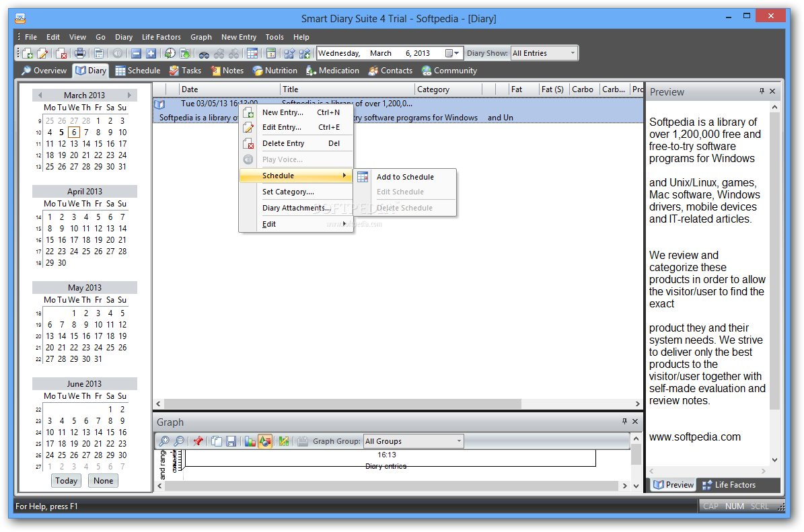This screenshot has width=804, height=532.
Task: Toggle the highlighted shapes graph icon
Action: [x=265, y=441]
